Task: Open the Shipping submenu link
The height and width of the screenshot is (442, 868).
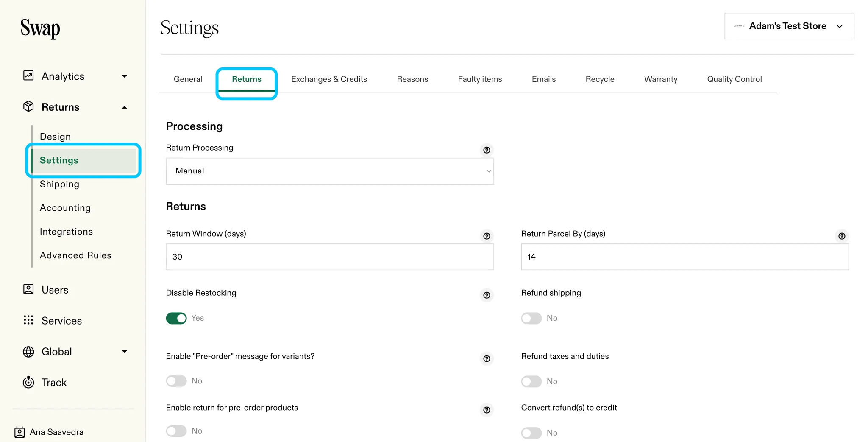Action: (59, 184)
